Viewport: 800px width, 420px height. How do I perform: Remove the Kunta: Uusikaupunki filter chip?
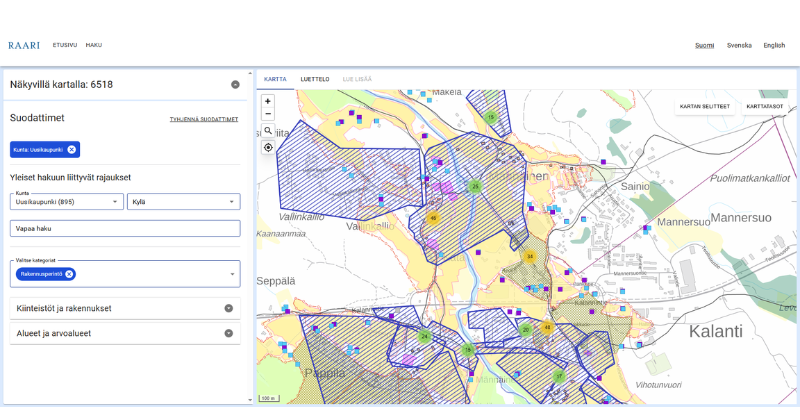tap(71, 149)
